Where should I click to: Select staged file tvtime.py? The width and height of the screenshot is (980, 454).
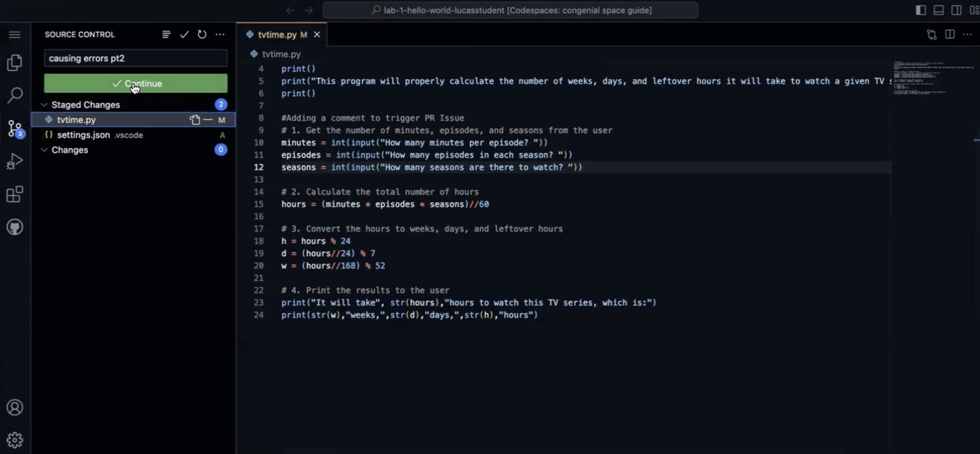134,119
